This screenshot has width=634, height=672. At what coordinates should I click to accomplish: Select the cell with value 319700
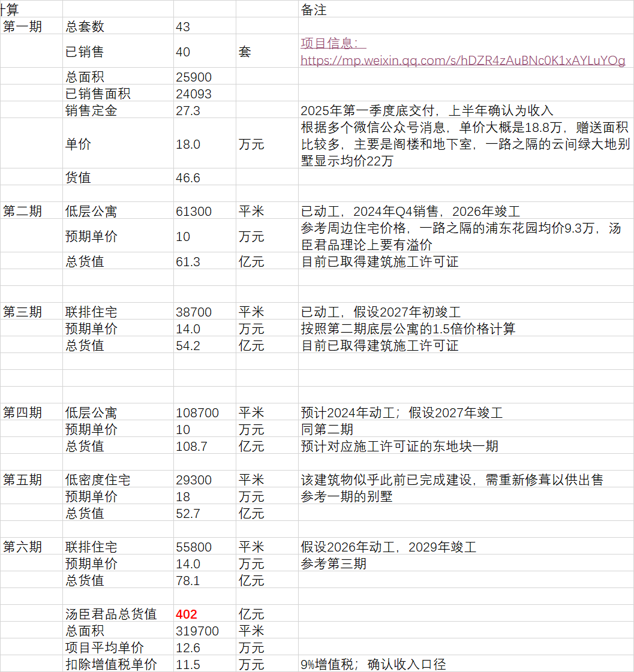205,631
